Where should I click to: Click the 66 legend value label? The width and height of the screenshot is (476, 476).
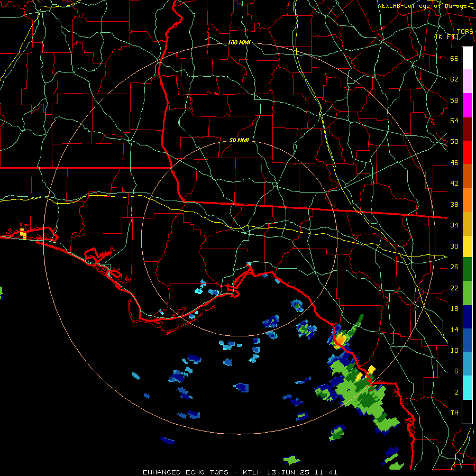tap(454, 58)
